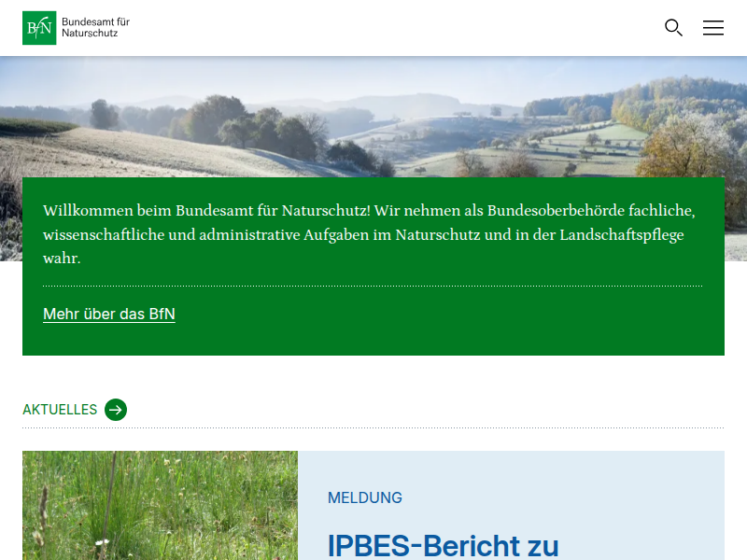Image resolution: width=747 pixels, height=560 pixels.
Task: Click the green BfN logo
Action: point(39,28)
